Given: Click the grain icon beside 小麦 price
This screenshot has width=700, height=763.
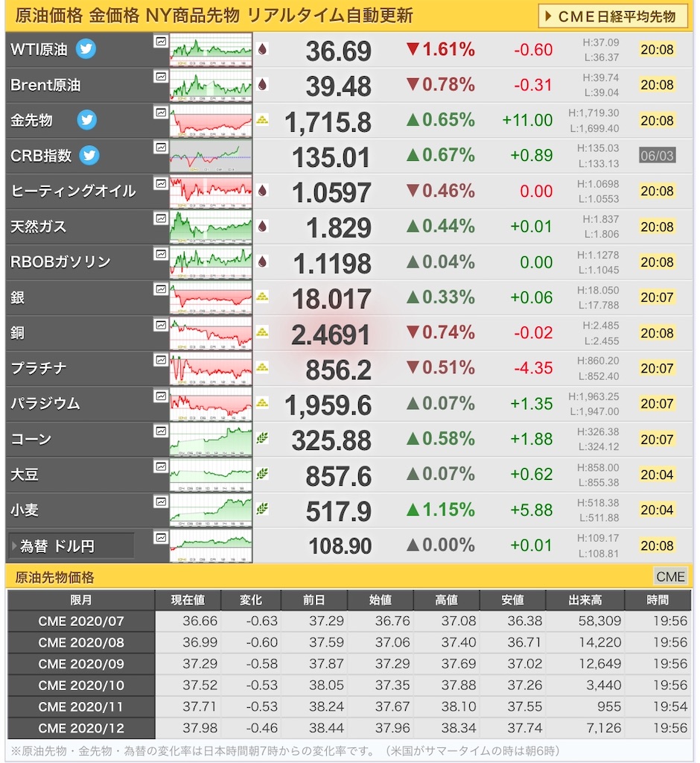Looking at the screenshot, I should (x=262, y=508).
